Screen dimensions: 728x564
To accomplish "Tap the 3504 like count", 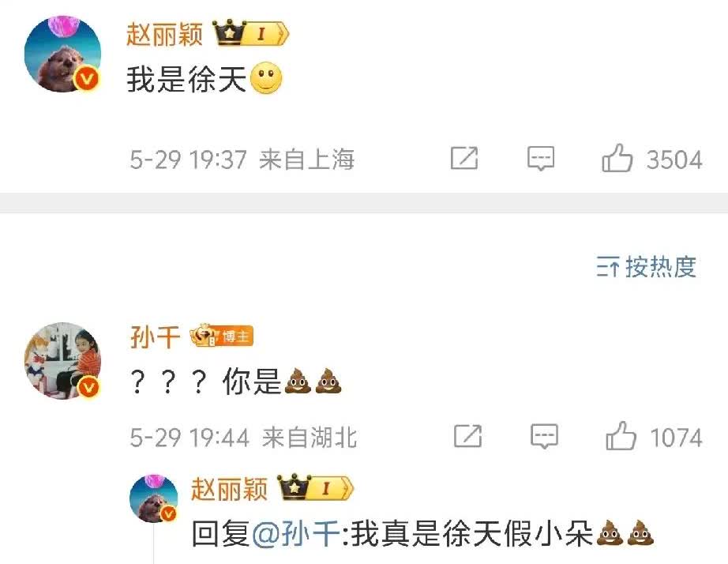I will click(674, 160).
